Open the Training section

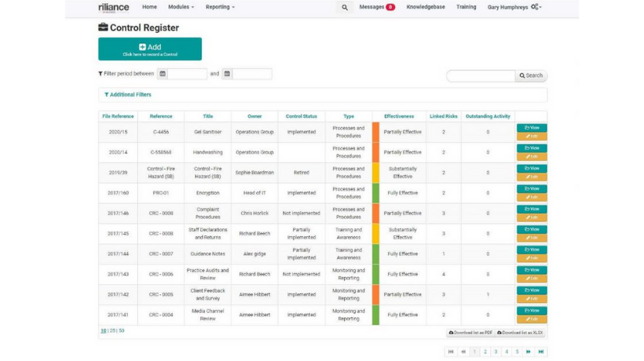pos(467,7)
